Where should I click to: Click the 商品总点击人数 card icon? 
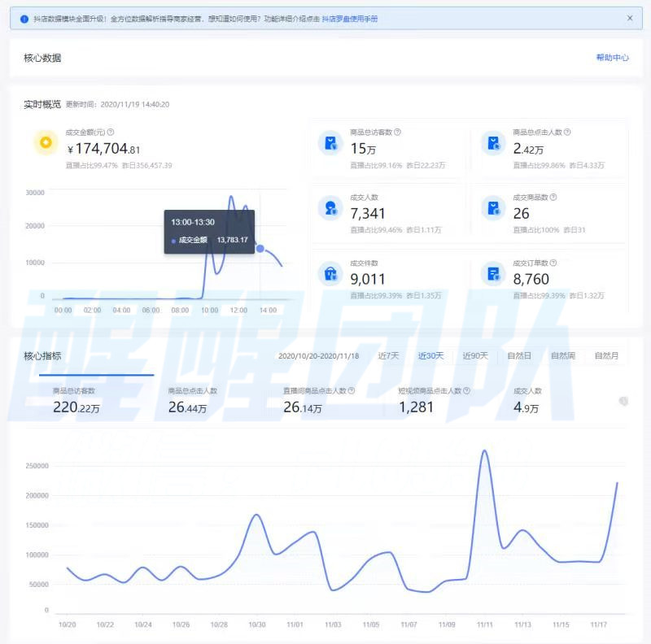point(493,143)
